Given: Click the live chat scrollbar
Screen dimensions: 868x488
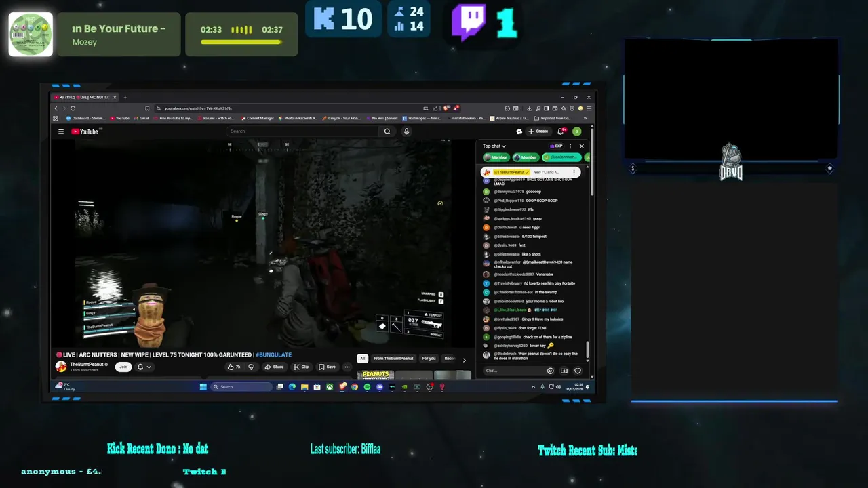Looking at the screenshot, I should [587, 350].
